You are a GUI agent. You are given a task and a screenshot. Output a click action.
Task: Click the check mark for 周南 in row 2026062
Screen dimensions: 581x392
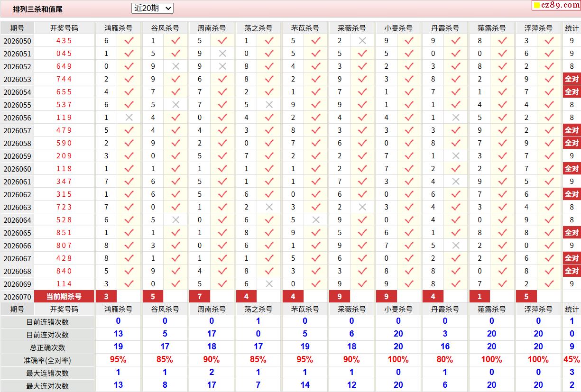coord(222,194)
